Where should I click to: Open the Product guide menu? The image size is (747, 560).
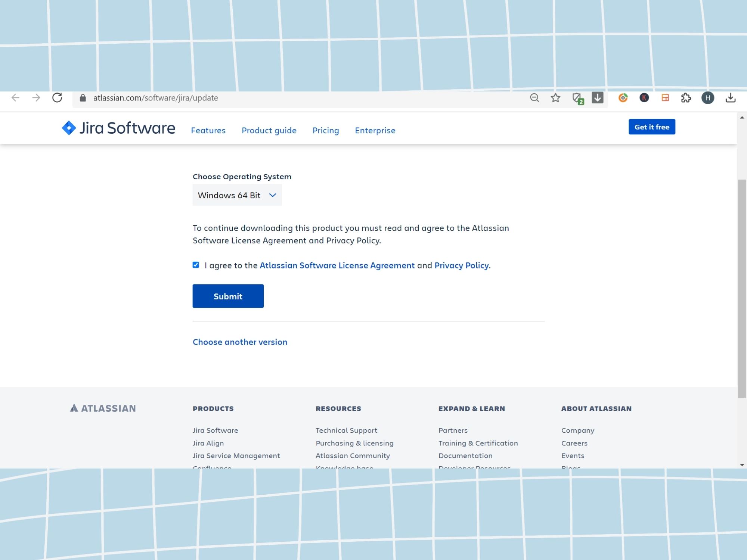[x=269, y=130]
